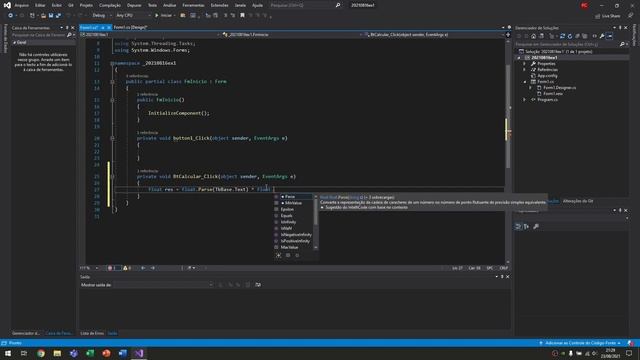
Task: Switch to the Alterações do Git tab
Action: tap(578, 201)
